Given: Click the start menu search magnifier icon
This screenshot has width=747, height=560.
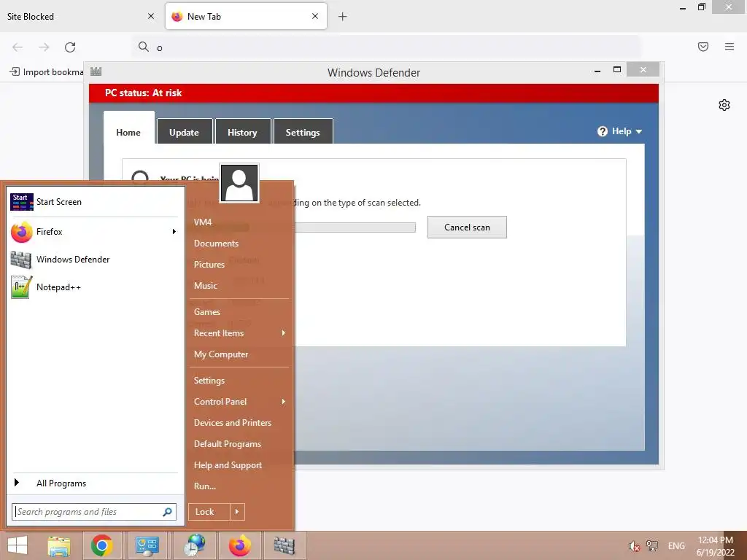Looking at the screenshot, I should coord(167,512).
